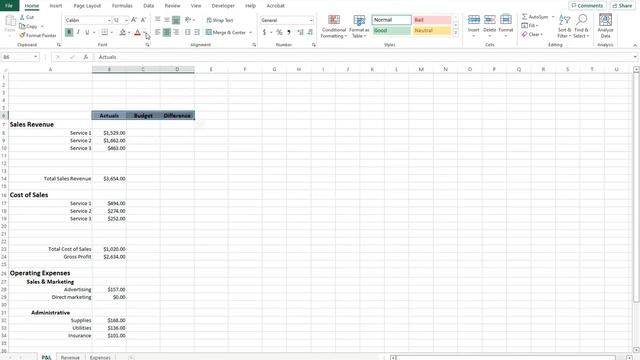640x360 pixels.
Task: Switch to the Formulas tab
Action: [x=122, y=6]
